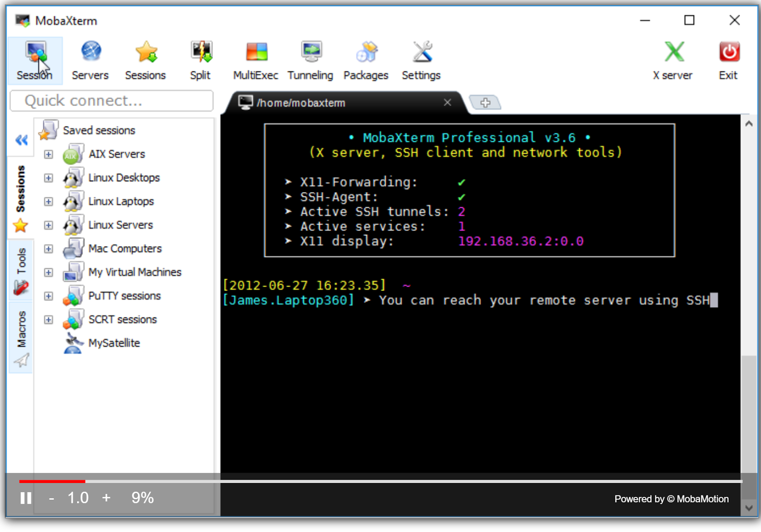Expand the Linux Desktops tree node
The width and height of the screenshot is (761, 532).
click(x=49, y=178)
